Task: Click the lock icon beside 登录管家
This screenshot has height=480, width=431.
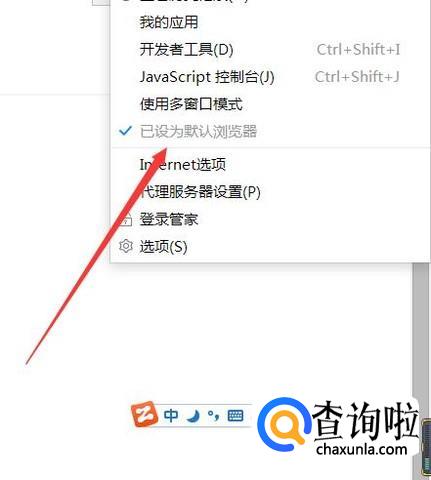Action: pyautogui.click(x=126, y=220)
